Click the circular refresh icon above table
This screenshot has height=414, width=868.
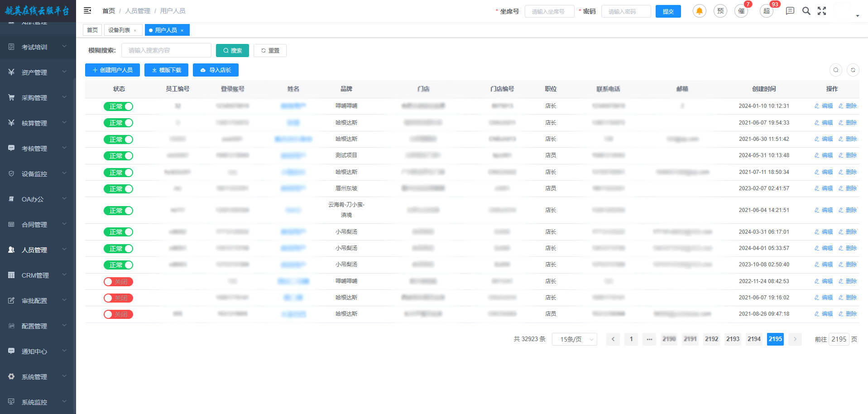pos(853,70)
